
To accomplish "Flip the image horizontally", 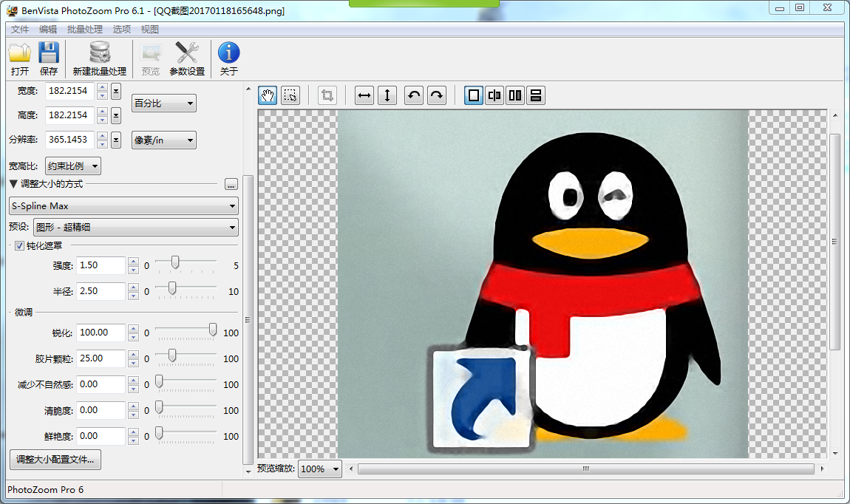I will pyautogui.click(x=364, y=96).
